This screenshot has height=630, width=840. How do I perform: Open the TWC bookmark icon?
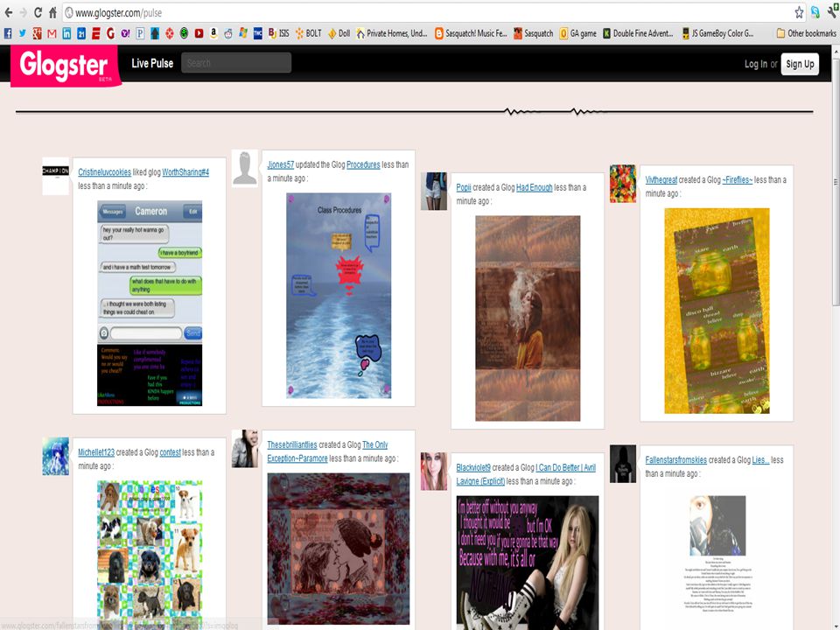[257, 33]
